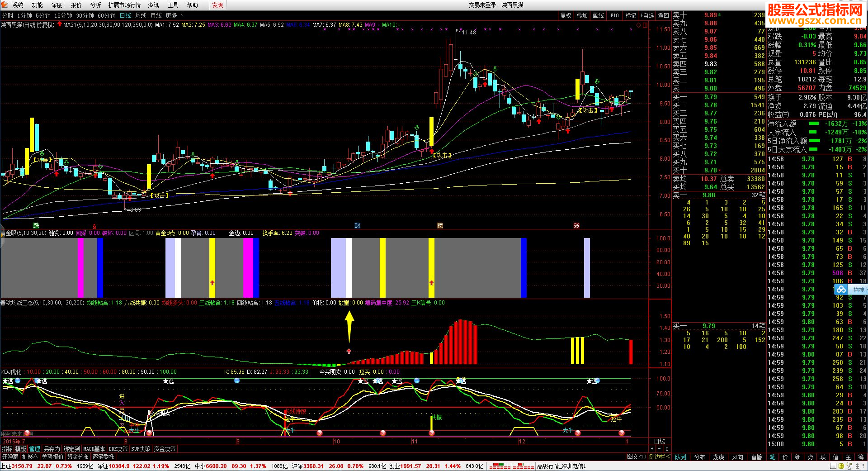This screenshot has height=471, width=868.
Task: Click the signal antenna icon in status bar
Action: click(x=849, y=466)
